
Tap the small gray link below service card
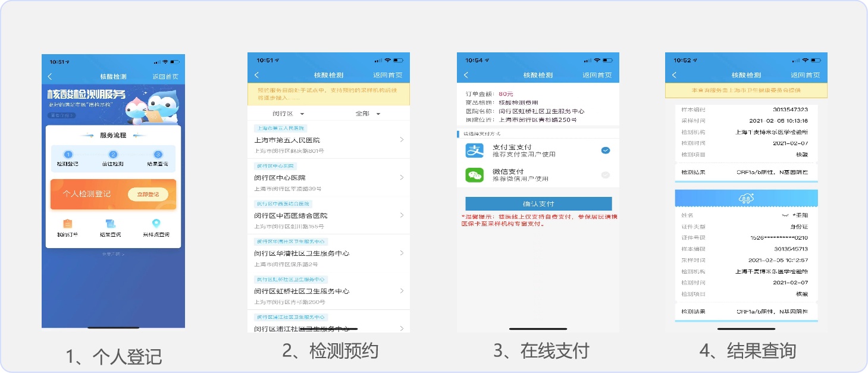[x=113, y=254]
